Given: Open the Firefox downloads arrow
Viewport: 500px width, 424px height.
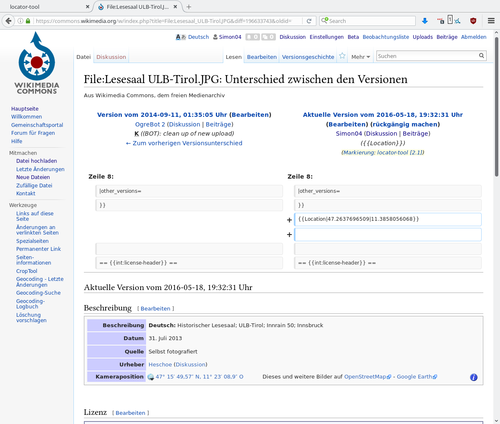Looking at the screenshot, I should 425,21.
